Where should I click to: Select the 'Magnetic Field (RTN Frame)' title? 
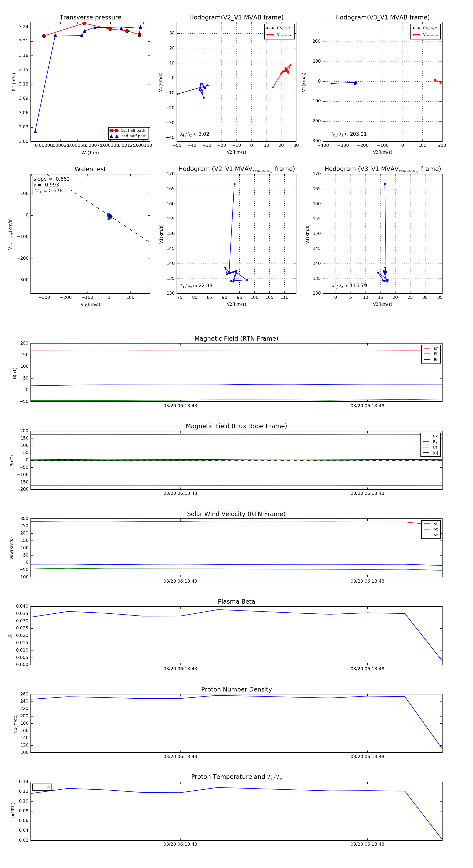pyautogui.click(x=236, y=339)
